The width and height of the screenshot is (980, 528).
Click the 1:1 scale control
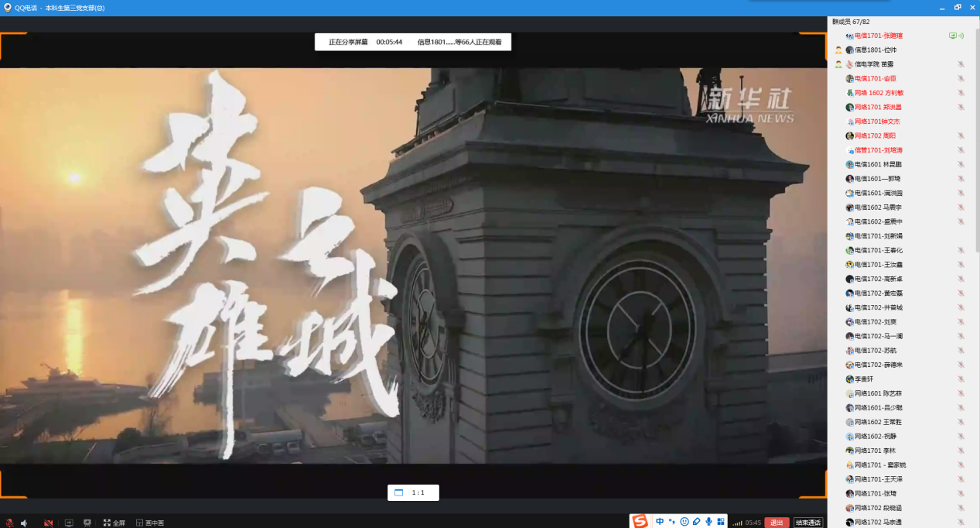[x=413, y=492]
